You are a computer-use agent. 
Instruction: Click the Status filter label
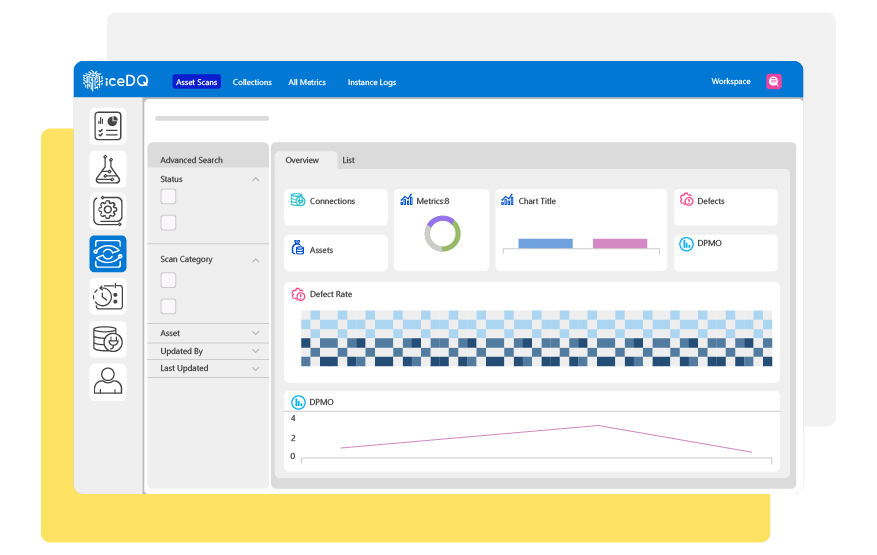point(171,179)
